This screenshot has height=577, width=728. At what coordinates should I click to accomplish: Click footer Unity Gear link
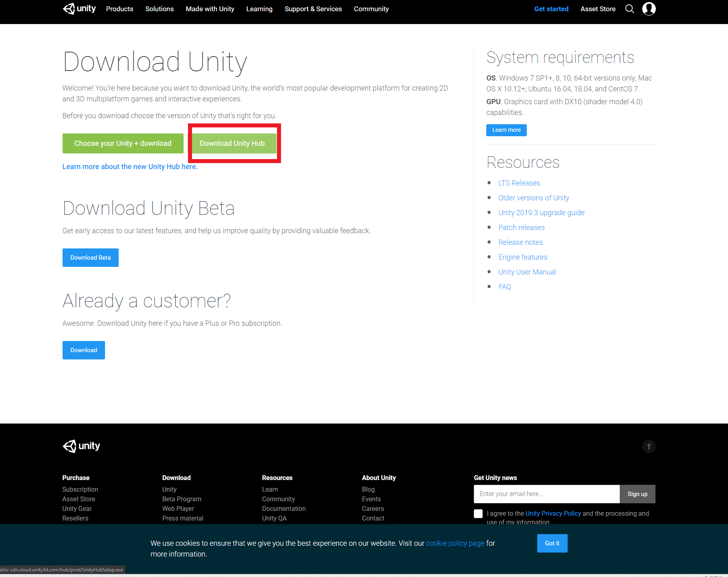[77, 509]
